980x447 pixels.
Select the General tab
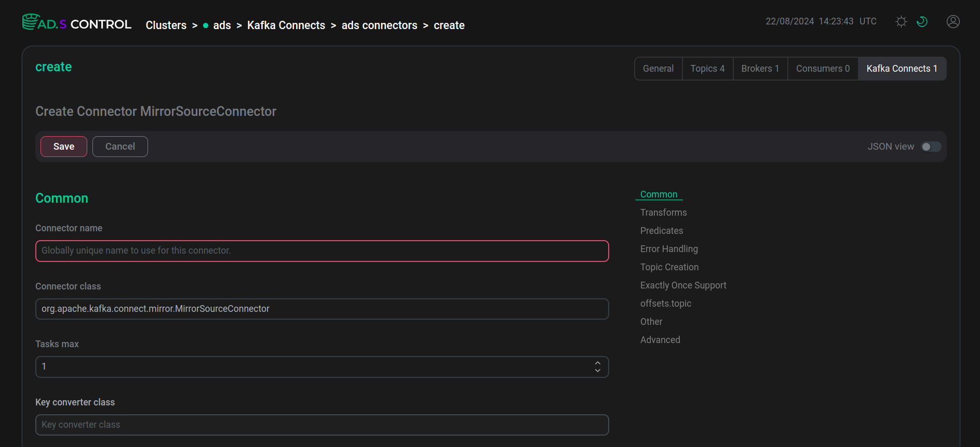coord(658,69)
